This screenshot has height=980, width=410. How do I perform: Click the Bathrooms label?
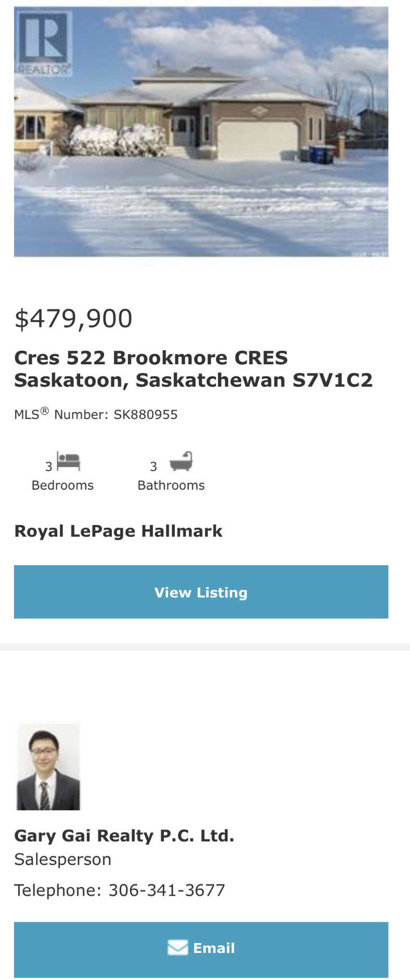pyautogui.click(x=171, y=485)
